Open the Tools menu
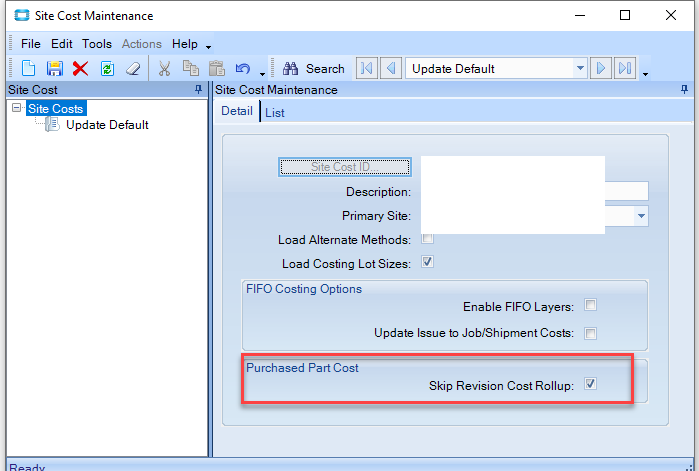 tap(97, 44)
